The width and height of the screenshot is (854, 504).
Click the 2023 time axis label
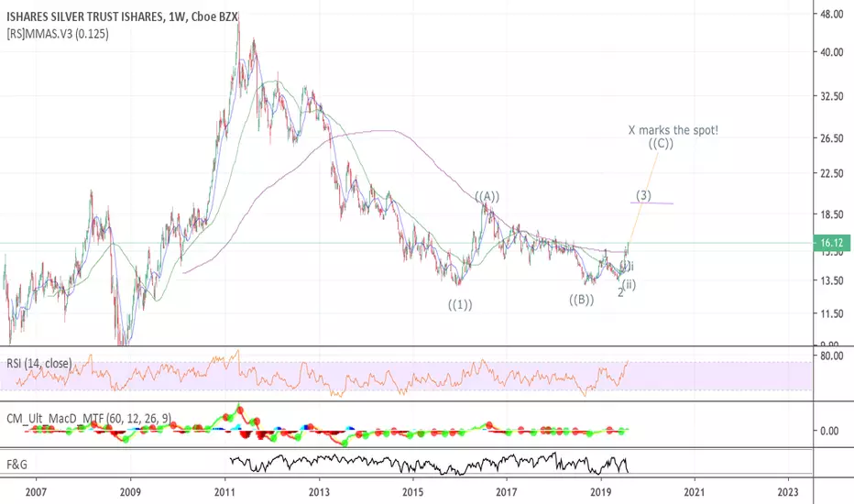point(788,493)
